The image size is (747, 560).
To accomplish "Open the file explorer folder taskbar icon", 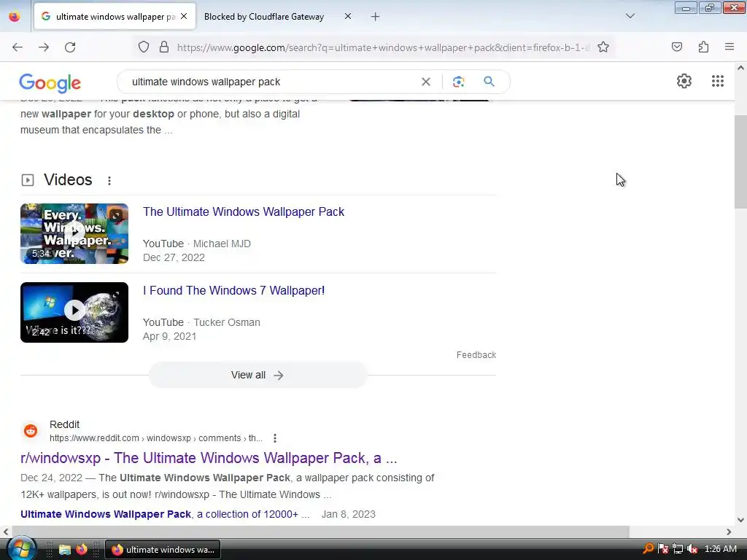I will (x=64, y=550).
